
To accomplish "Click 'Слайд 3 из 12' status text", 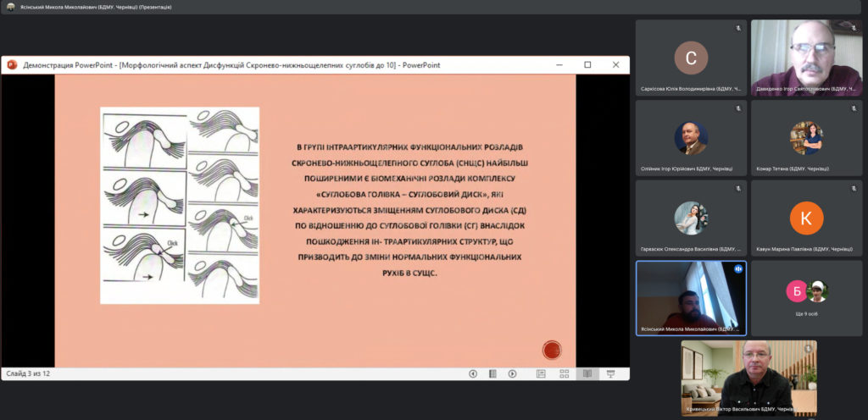I will pyautogui.click(x=28, y=373).
